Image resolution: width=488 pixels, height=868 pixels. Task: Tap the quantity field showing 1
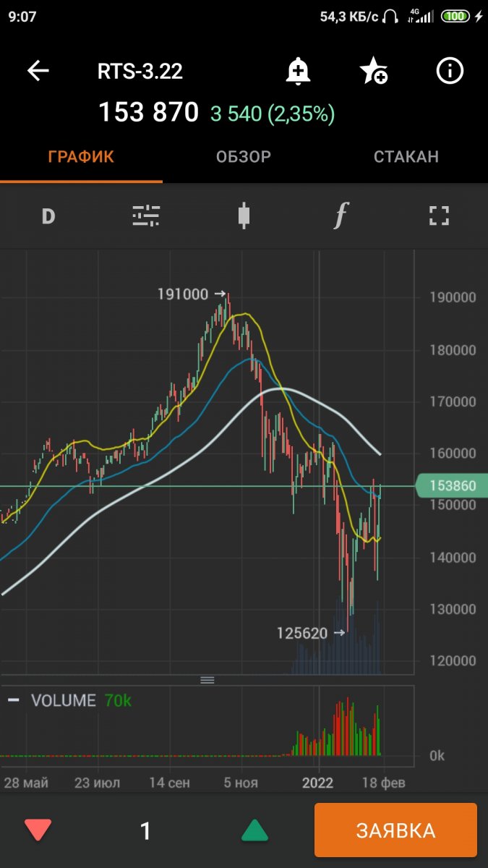pyautogui.click(x=145, y=830)
